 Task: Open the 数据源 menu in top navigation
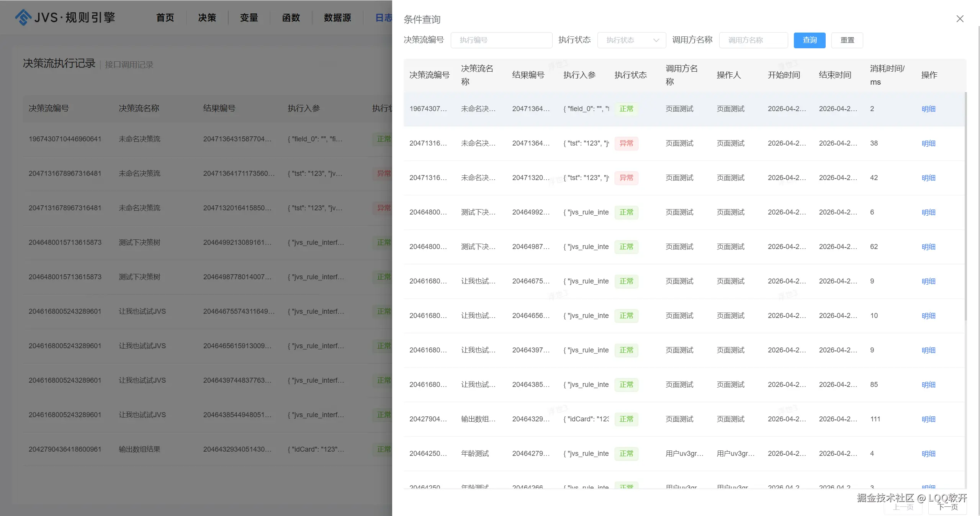pyautogui.click(x=337, y=18)
